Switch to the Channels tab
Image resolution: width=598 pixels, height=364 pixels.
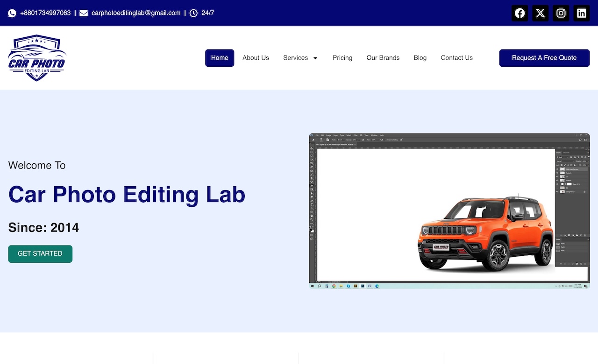pyautogui.click(x=566, y=153)
